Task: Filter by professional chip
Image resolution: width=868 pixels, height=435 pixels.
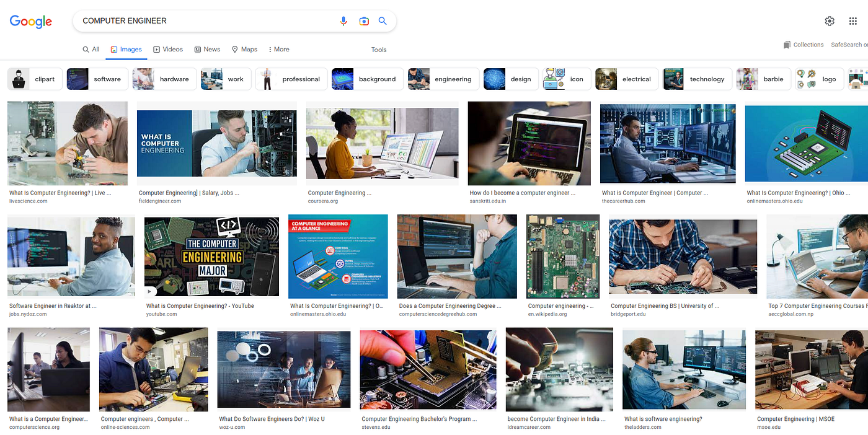Action: (x=291, y=79)
